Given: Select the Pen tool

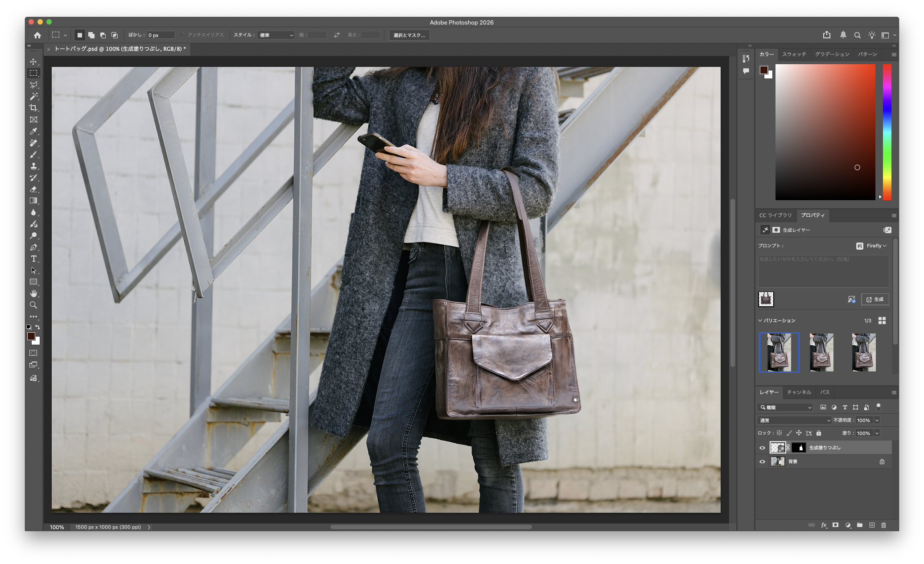Looking at the screenshot, I should 33,247.
